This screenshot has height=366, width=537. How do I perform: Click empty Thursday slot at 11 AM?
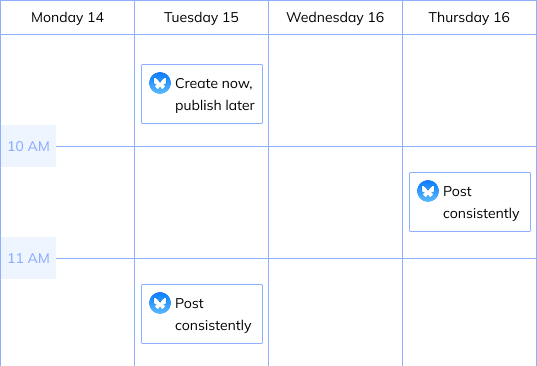point(470,312)
